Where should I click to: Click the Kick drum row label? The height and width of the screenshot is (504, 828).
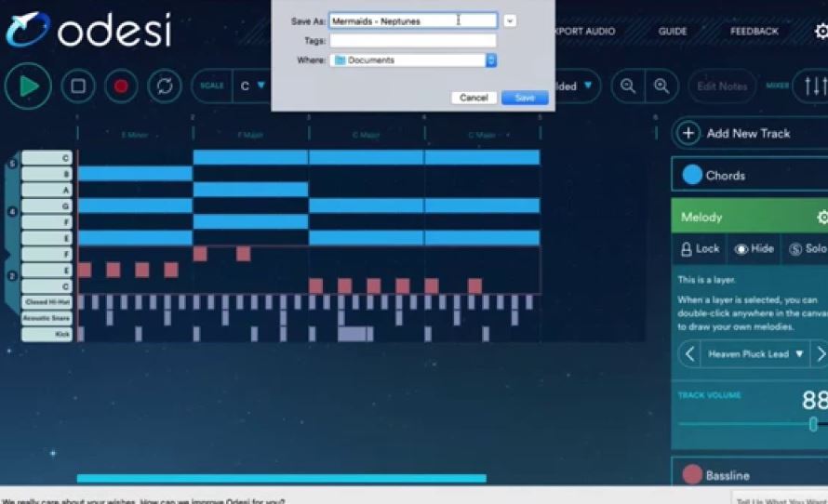47,334
